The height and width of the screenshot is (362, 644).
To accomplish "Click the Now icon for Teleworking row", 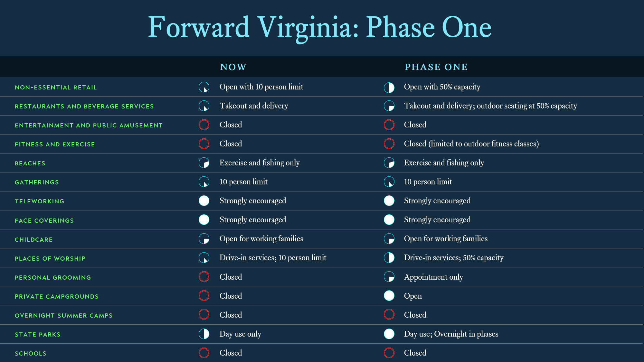I will 204,201.
